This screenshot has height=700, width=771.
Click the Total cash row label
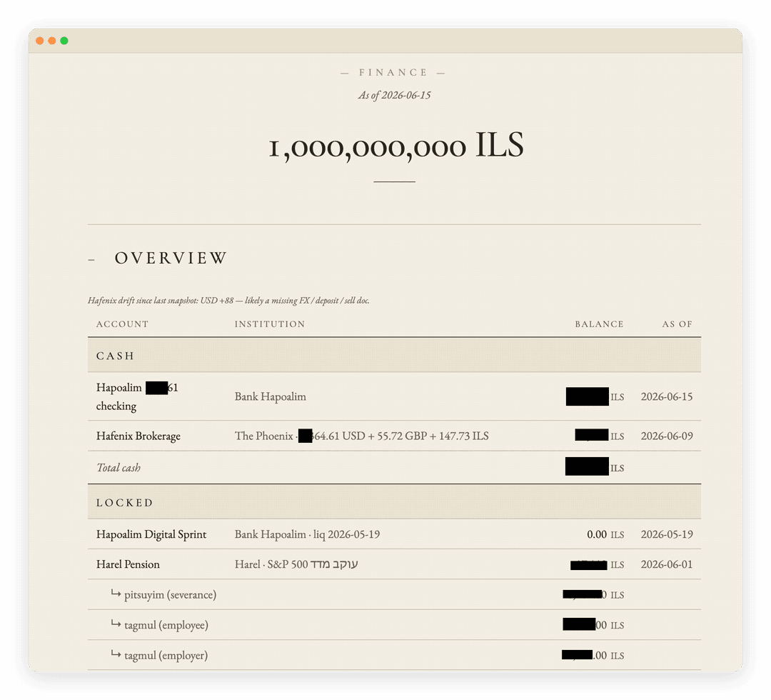click(119, 467)
